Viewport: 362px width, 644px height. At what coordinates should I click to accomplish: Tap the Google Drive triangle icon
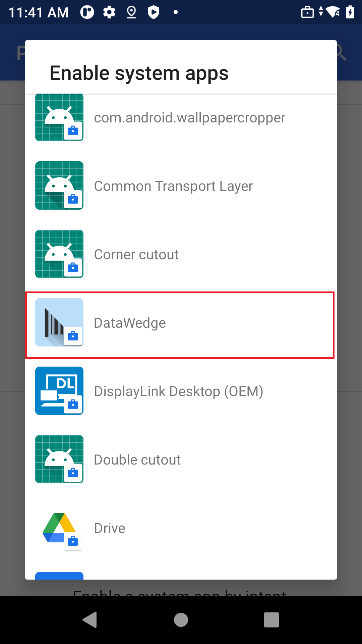59,528
